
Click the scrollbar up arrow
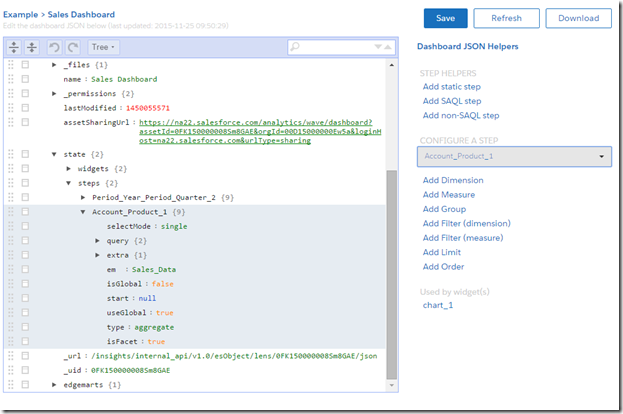coord(392,65)
